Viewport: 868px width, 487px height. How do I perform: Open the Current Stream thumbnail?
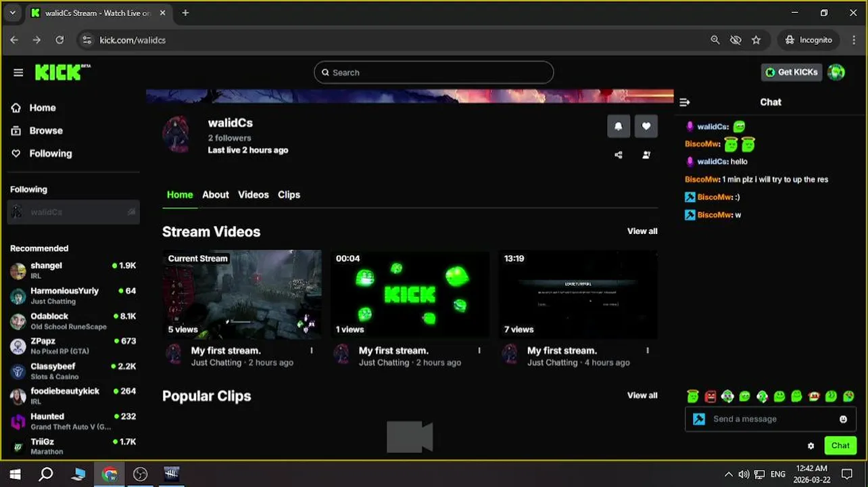pos(242,294)
